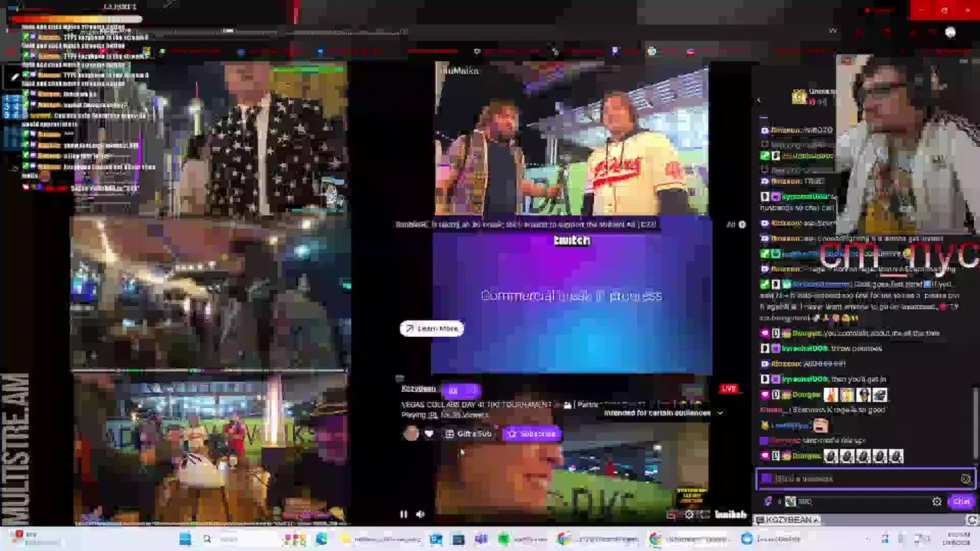Click the red LIVE indicator
Screen dimensions: 980x551
pyautogui.click(x=728, y=389)
